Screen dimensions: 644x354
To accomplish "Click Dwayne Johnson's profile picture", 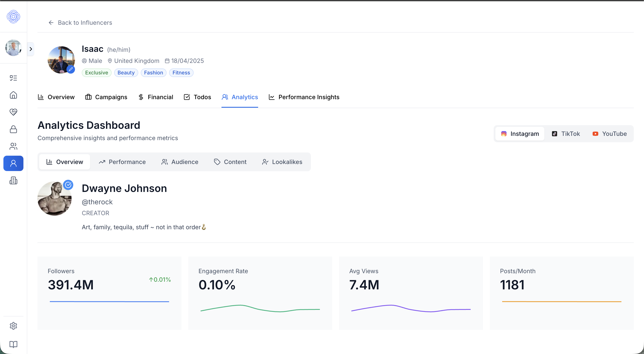I will [x=55, y=199].
